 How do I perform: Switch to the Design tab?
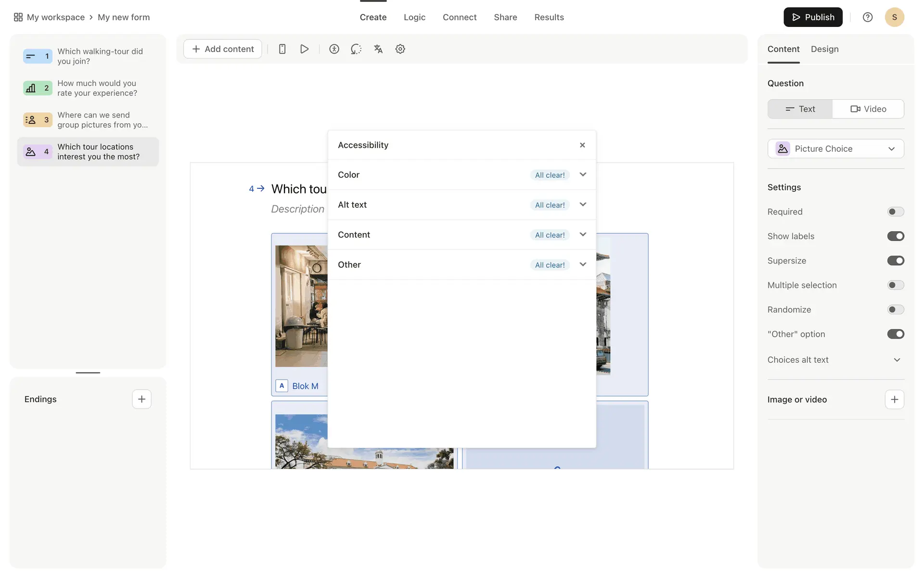click(x=824, y=49)
